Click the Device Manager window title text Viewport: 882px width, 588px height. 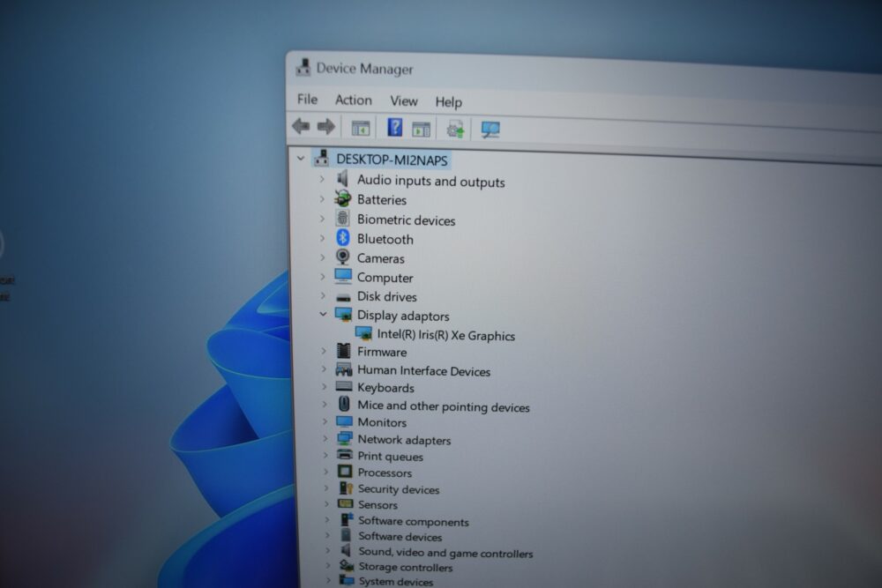point(364,69)
